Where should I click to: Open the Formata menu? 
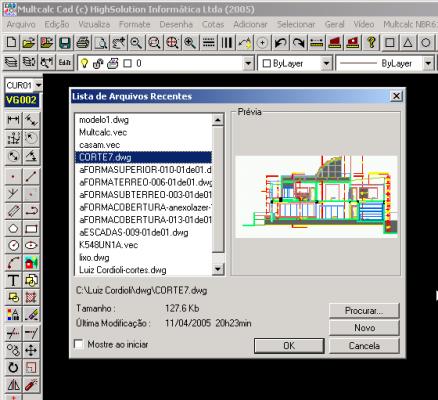click(x=135, y=25)
